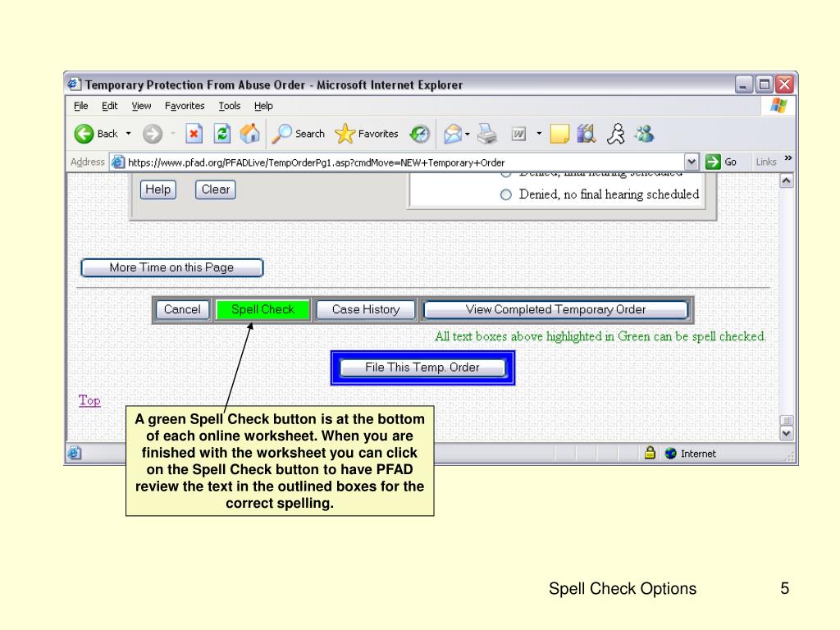This screenshot has width=840, height=630.
Task: Click the Print icon
Action: (x=487, y=134)
